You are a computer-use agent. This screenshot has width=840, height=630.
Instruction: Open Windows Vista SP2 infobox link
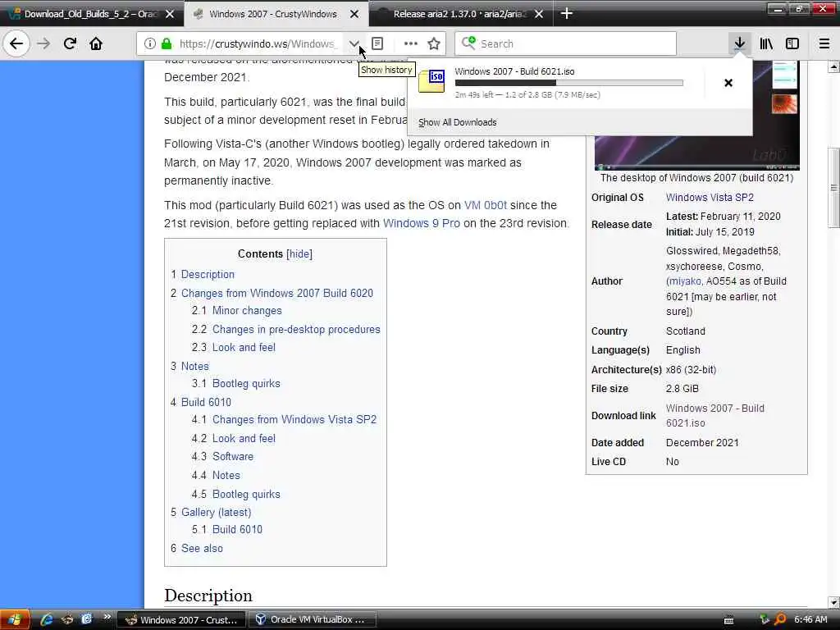(710, 198)
